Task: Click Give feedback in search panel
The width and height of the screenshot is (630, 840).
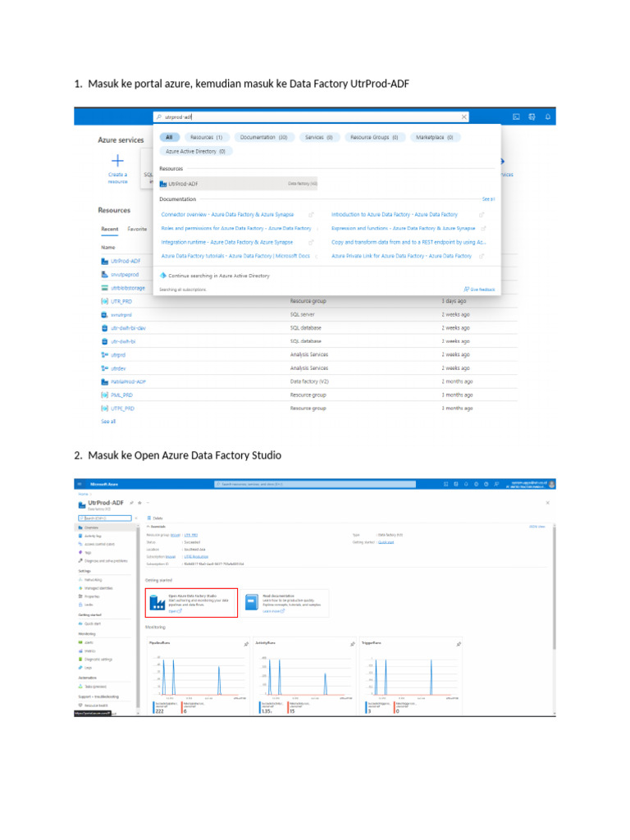Action: [x=479, y=290]
